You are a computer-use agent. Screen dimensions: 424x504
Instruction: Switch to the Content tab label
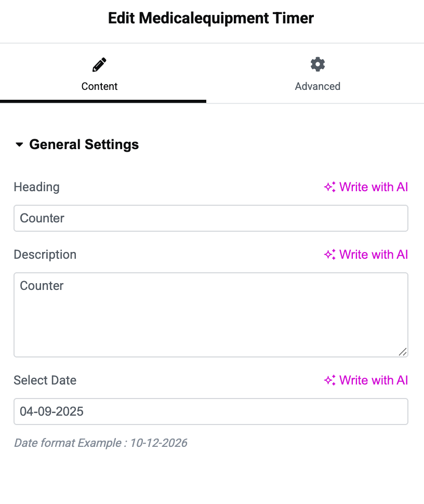click(x=99, y=86)
